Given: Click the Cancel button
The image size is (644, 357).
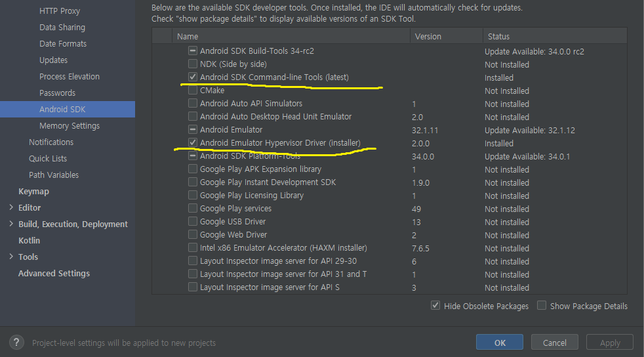Looking at the screenshot, I should 554,342.
